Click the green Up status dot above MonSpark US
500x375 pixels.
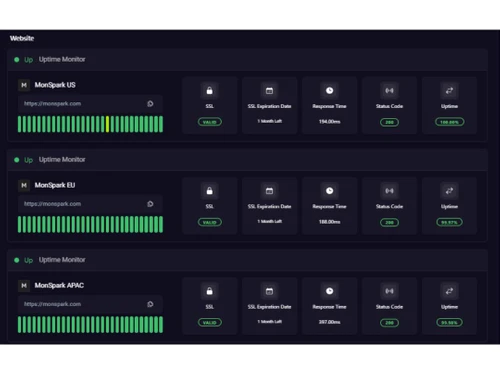[x=17, y=60]
